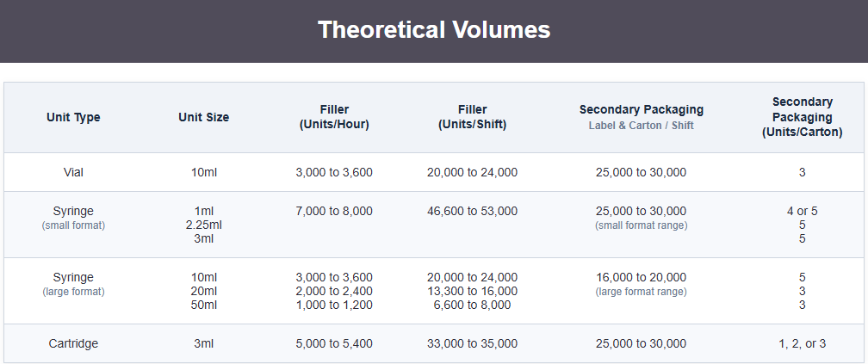Select the Syringe large format cell
868x364 pixels.
(x=73, y=283)
